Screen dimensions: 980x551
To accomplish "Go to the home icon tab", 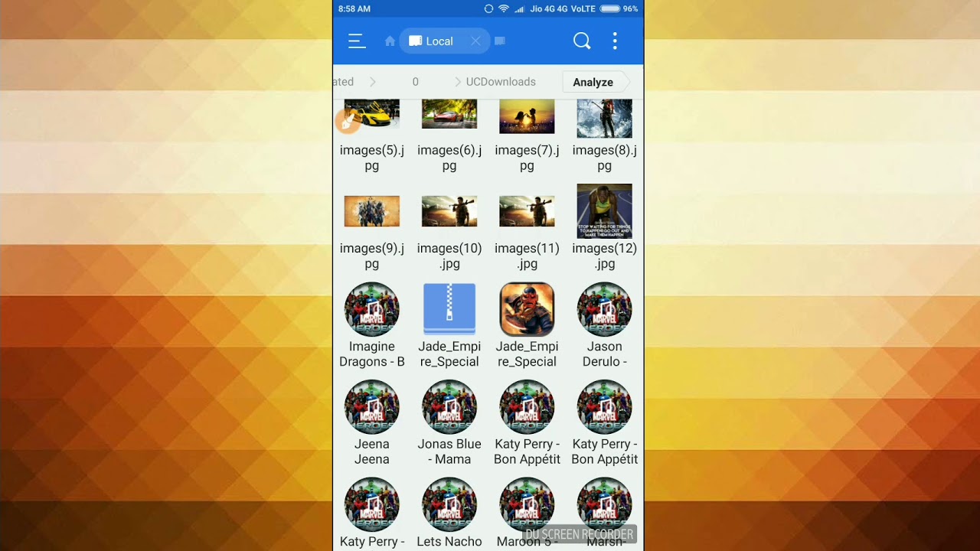I will (x=390, y=41).
